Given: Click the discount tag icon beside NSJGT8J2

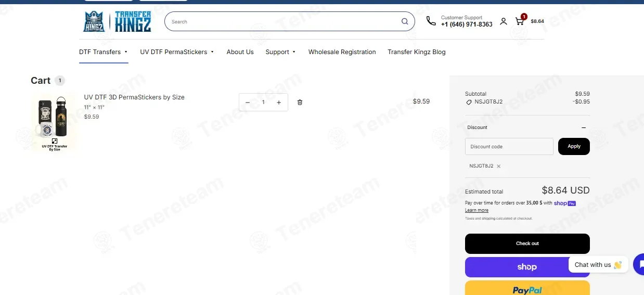Looking at the screenshot, I should pos(469,102).
